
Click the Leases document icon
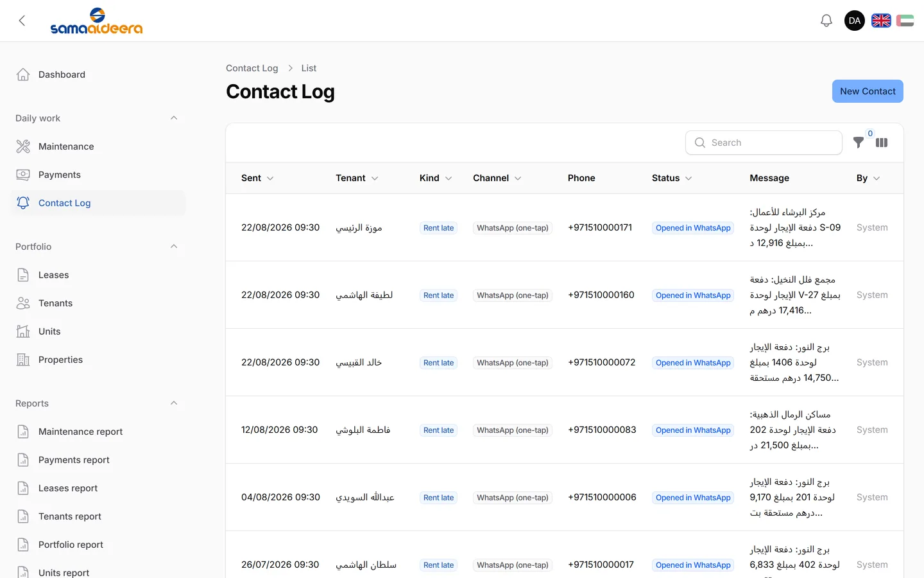(x=23, y=275)
